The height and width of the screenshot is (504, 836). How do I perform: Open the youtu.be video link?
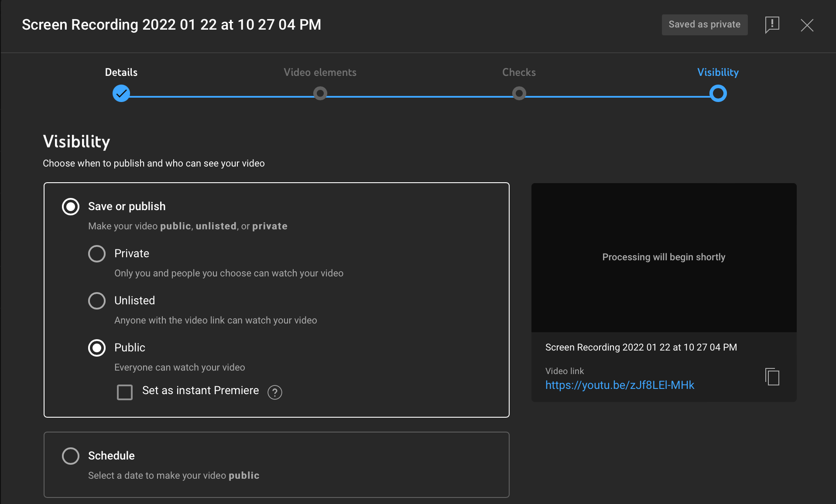pyautogui.click(x=620, y=385)
